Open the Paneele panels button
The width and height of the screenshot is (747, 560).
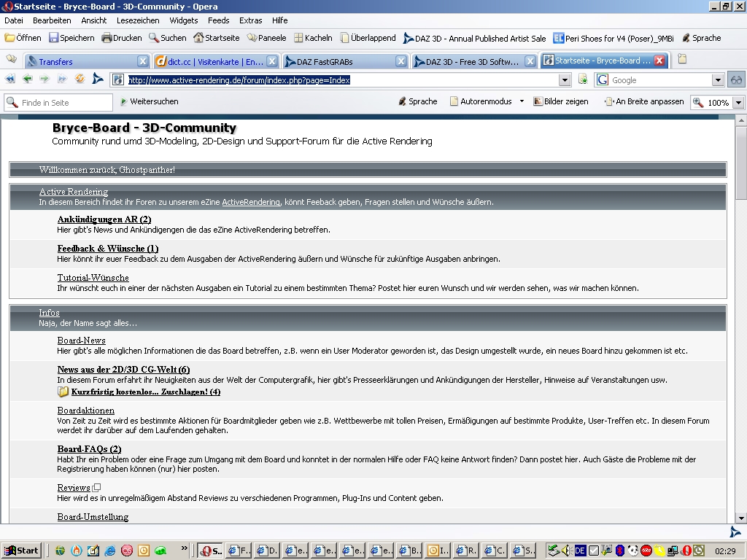pos(266,38)
